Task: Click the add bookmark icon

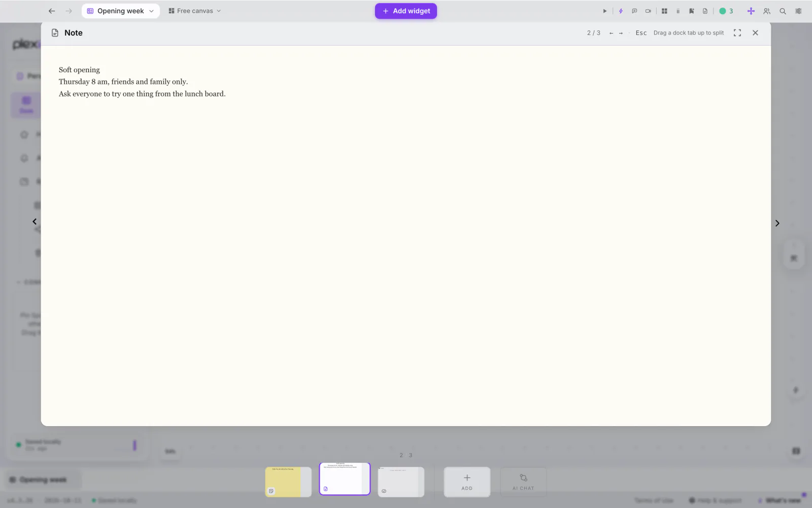Action: (x=691, y=11)
